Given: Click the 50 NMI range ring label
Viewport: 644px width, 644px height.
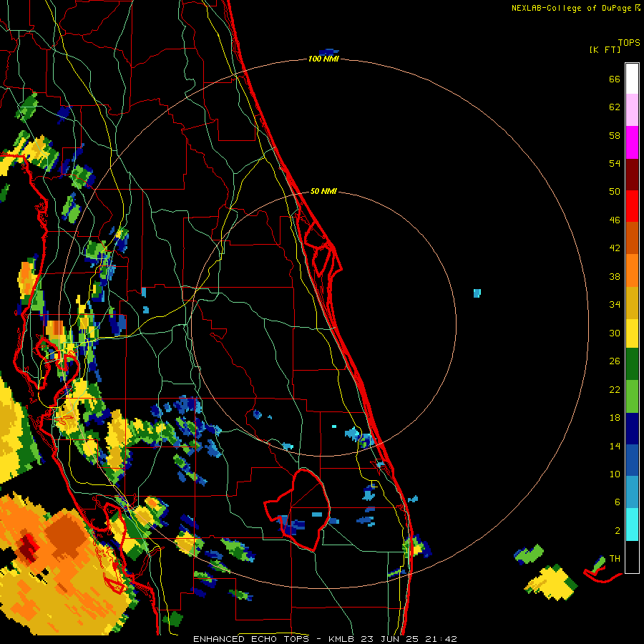Looking at the screenshot, I should point(323,191).
